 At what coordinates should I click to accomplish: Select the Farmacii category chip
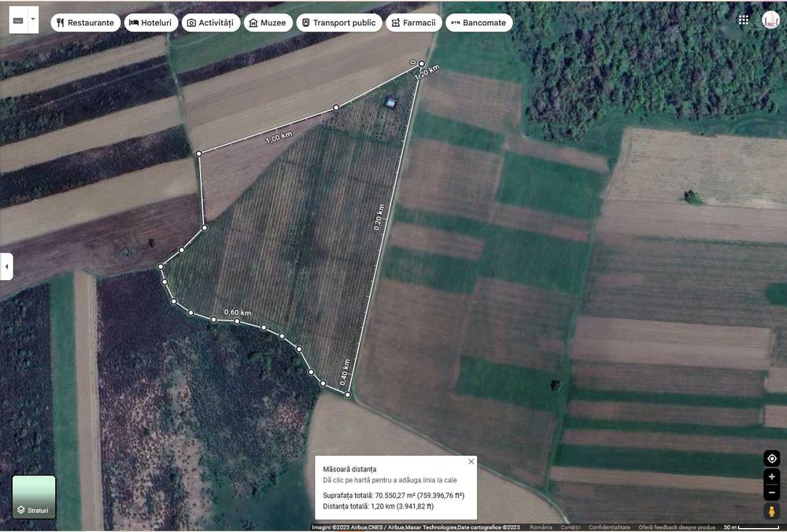[414, 23]
